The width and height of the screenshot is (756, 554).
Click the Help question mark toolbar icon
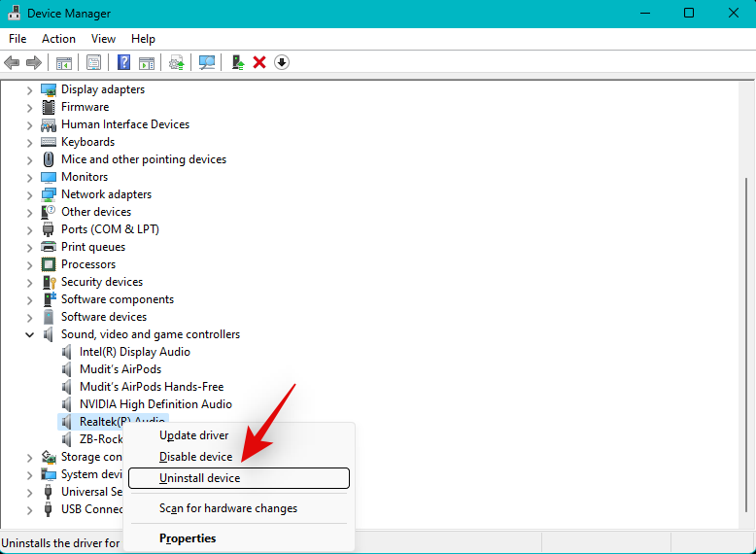click(x=123, y=62)
